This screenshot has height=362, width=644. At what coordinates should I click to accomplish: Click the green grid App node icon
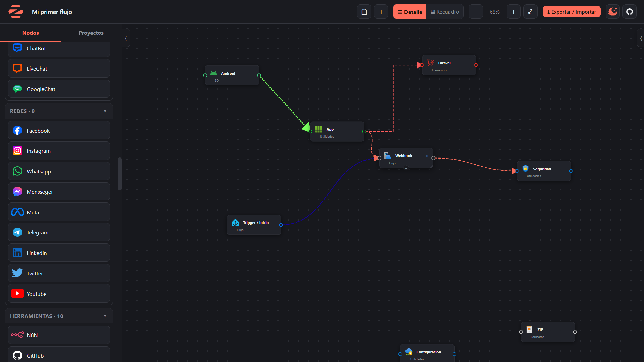tap(319, 129)
